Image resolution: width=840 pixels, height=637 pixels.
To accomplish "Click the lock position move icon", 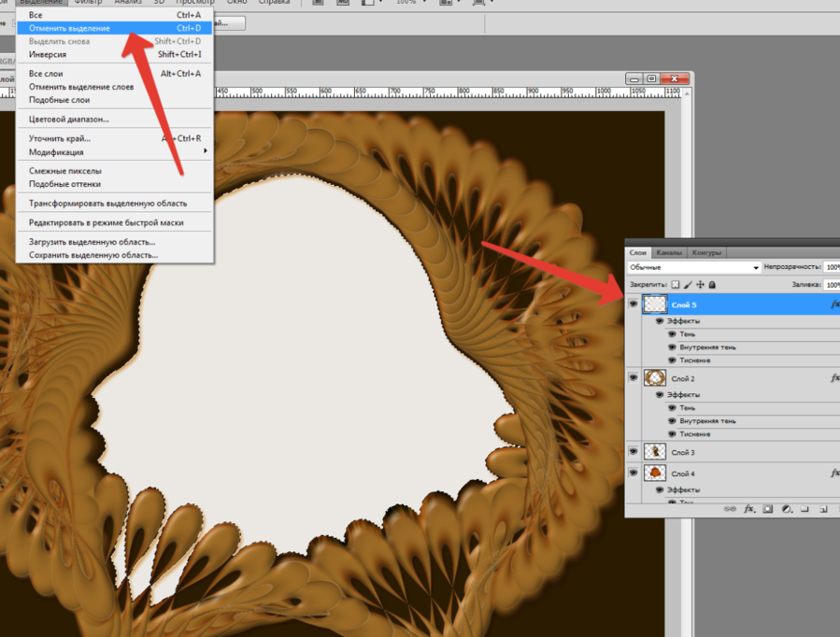I will [x=700, y=284].
